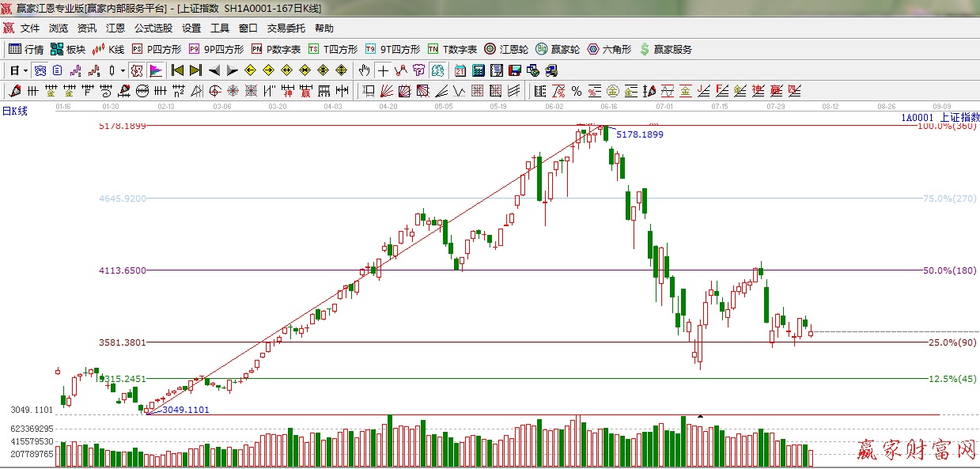Open the 公式选股 menu
The image size is (980, 469).
pyautogui.click(x=153, y=28)
